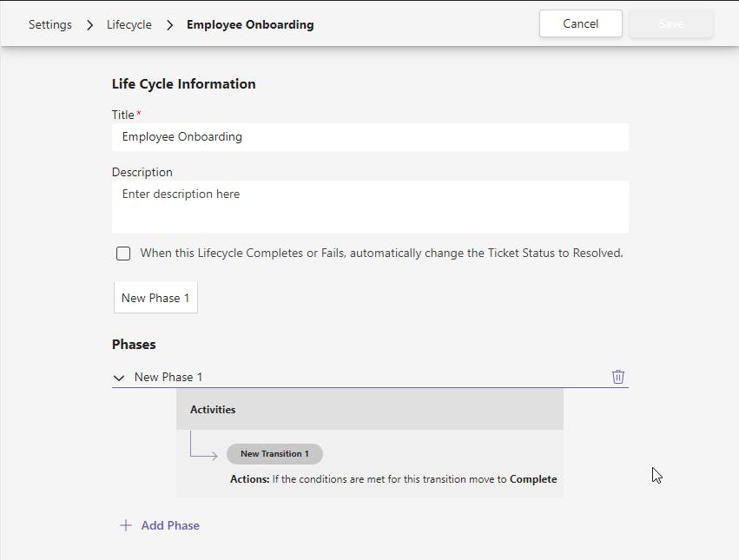The height and width of the screenshot is (560, 739).
Task: Focus the Title input field
Action: pyautogui.click(x=370, y=137)
